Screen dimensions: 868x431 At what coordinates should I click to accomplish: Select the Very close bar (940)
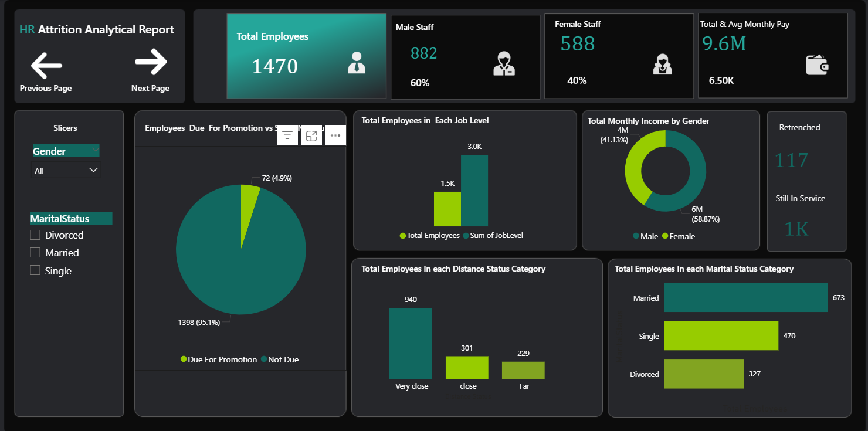(x=411, y=343)
